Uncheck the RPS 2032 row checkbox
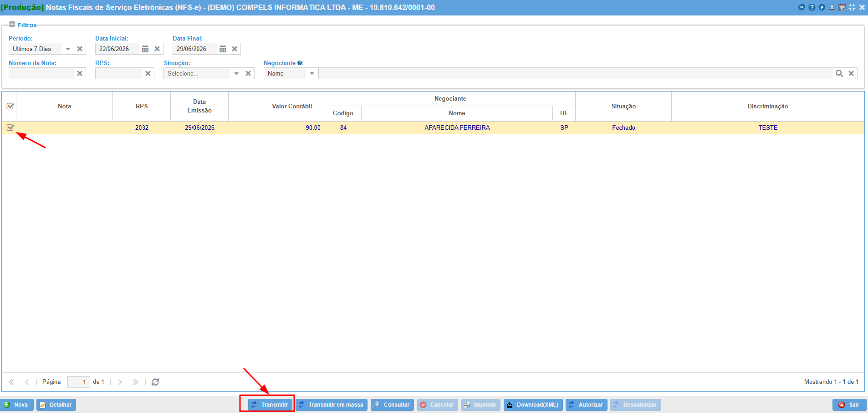The height and width of the screenshot is (413, 868). (x=10, y=127)
